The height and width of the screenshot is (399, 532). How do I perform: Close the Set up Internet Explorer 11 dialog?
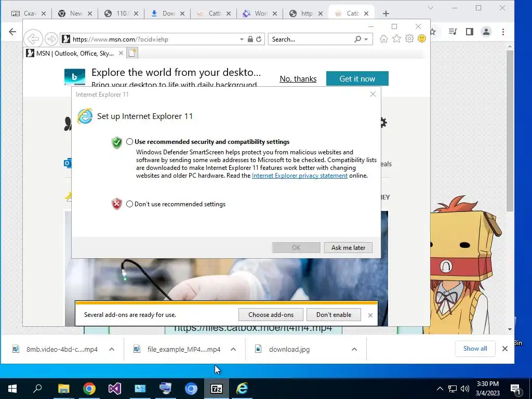pyautogui.click(x=373, y=95)
